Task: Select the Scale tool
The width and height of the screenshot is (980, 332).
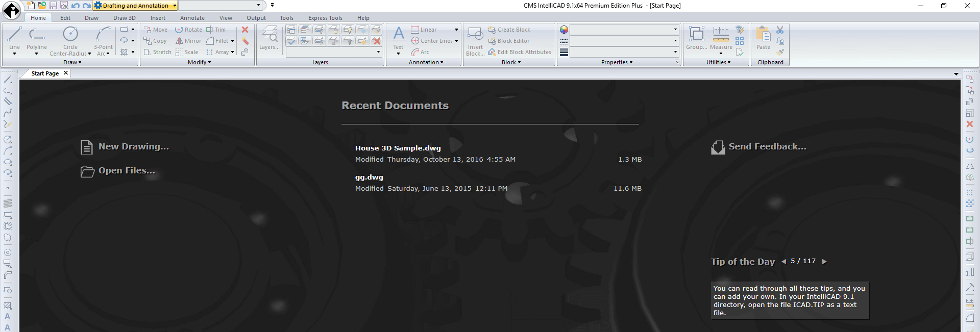Action: click(x=187, y=52)
